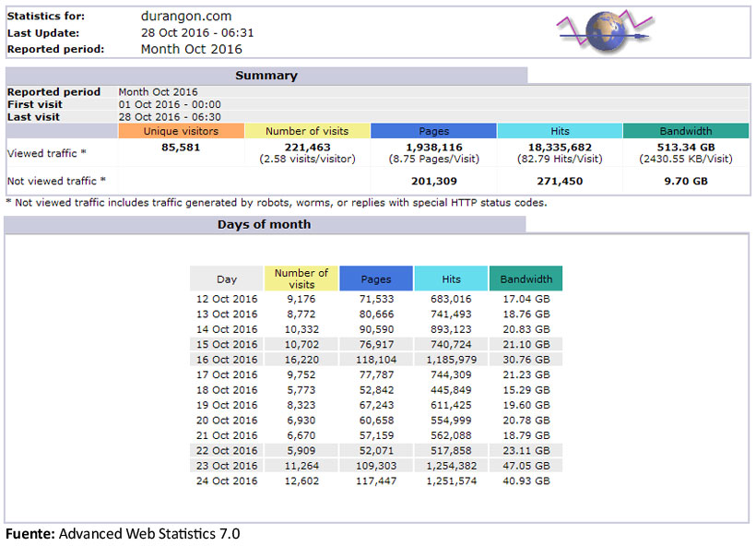Click the Last Update timestamp value
The height and width of the screenshot is (546, 756).
pyautogui.click(x=196, y=32)
